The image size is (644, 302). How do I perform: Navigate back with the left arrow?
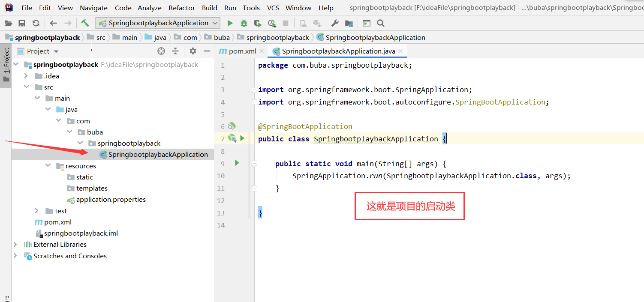pos(53,23)
